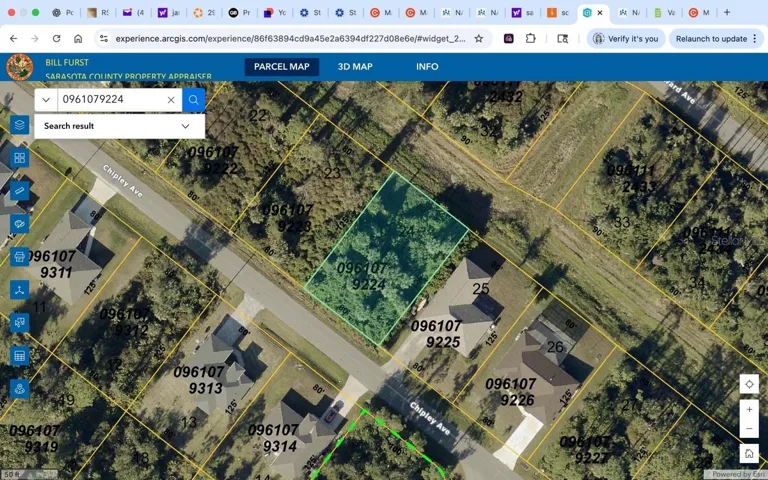Open the basemap gallery grid icon
Image resolution: width=768 pixels, height=480 pixels.
pyautogui.click(x=19, y=158)
